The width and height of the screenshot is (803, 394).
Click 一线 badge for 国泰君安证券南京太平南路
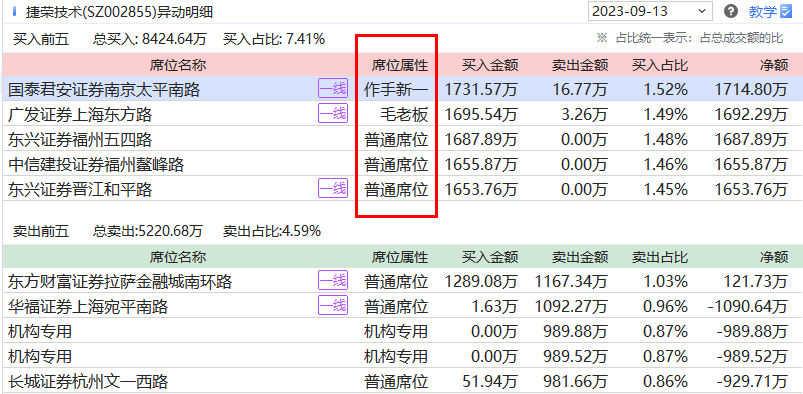coord(333,89)
